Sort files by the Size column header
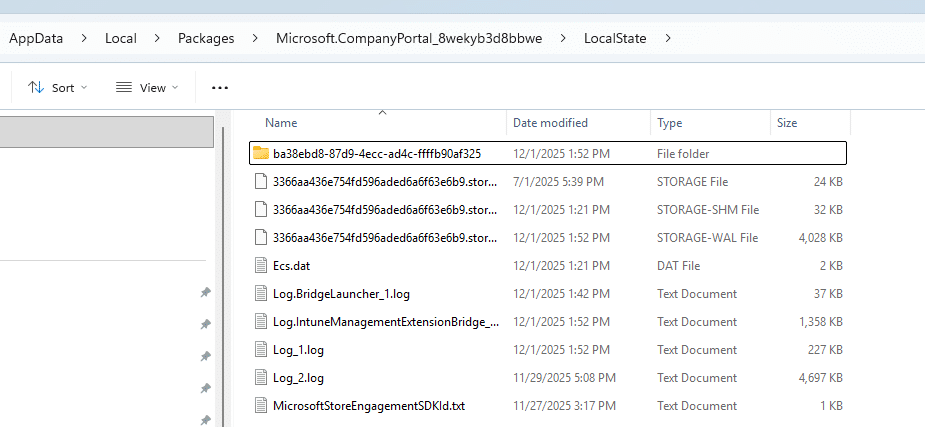 coord(787,123)
